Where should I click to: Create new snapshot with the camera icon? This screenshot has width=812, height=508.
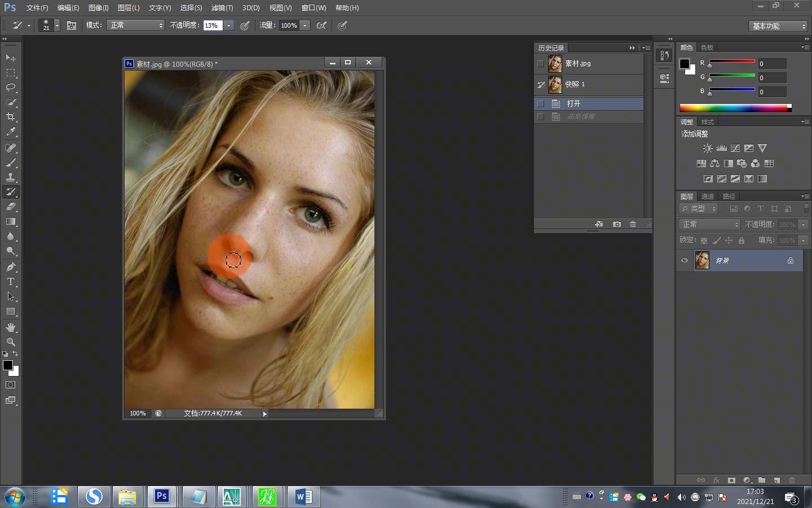617,224
